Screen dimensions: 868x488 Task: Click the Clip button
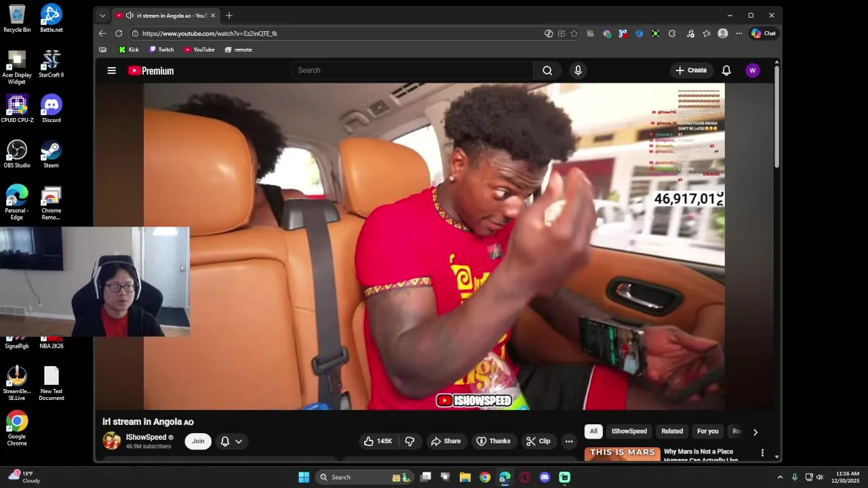pyautogui.click(x=538, y=441)
